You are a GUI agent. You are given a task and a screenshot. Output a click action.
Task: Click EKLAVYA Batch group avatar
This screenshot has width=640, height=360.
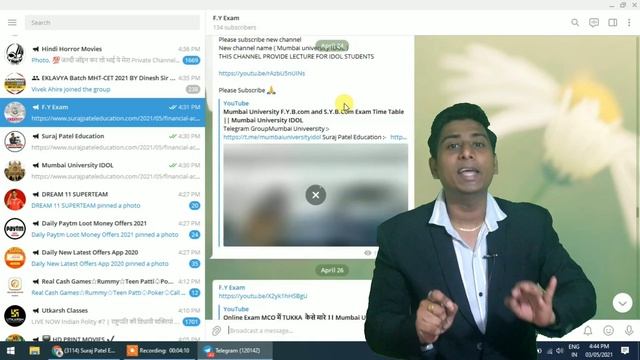(x=15, y=83)
